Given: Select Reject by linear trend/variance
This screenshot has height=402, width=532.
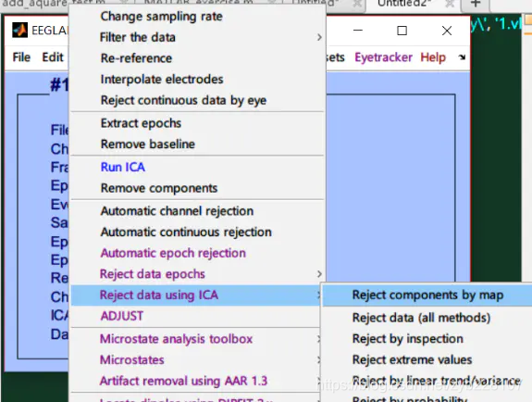Looking at the screenshot, I should (x=427, y=381).
